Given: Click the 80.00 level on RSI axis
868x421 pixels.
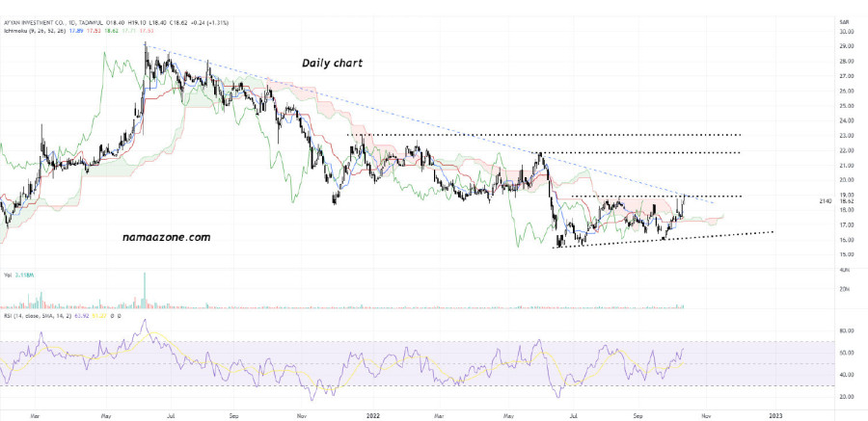Looking at the screenshot, I should pyautogui.click(x=846, y=331).
